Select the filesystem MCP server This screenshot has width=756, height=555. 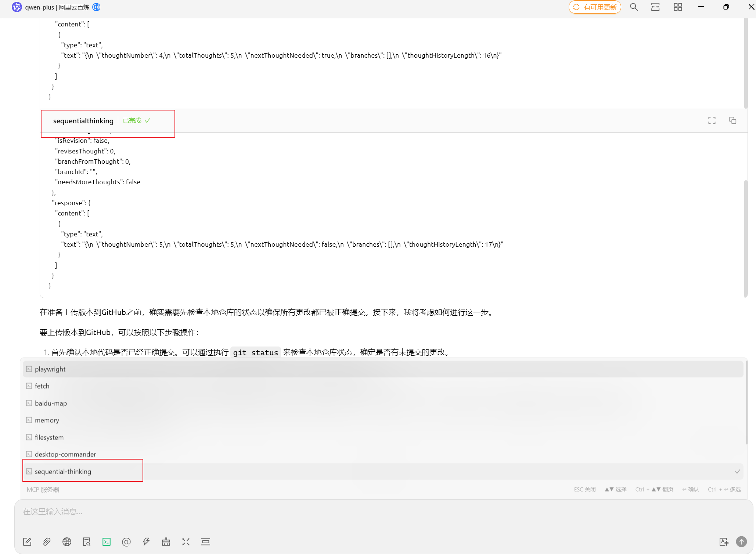pos(49,437)
